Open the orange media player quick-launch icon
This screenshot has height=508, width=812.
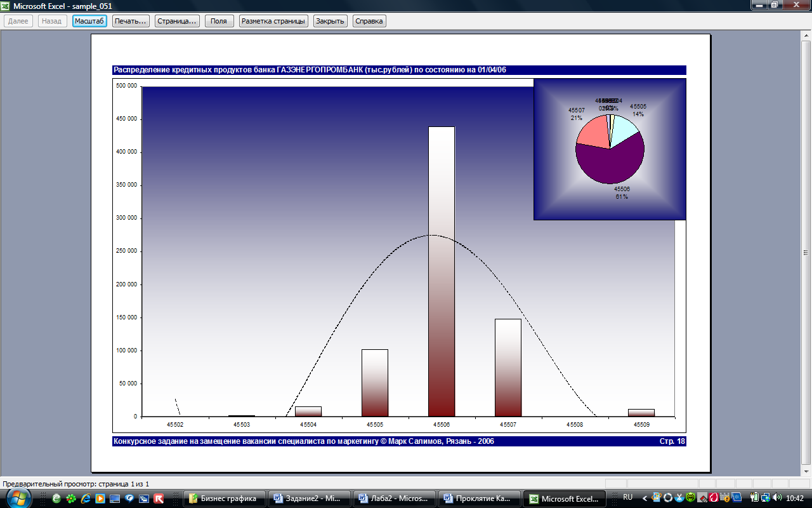[100, 498]
